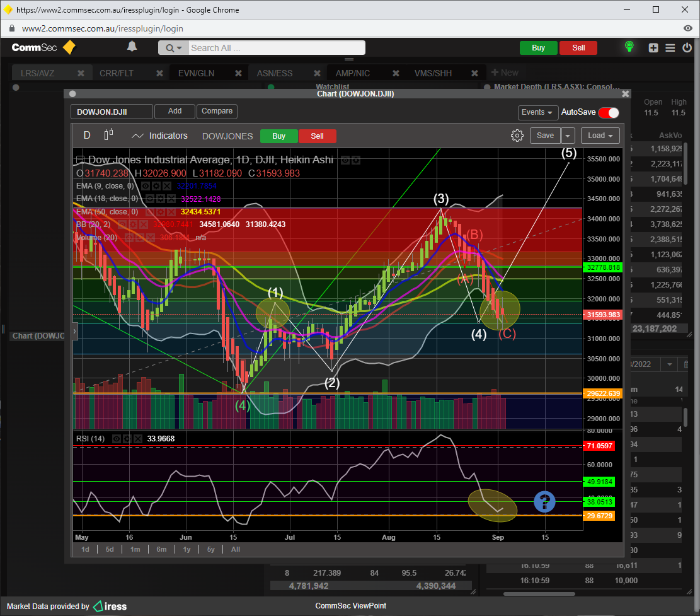
Task: Set chart range to 5y
Action: [210, 549]
